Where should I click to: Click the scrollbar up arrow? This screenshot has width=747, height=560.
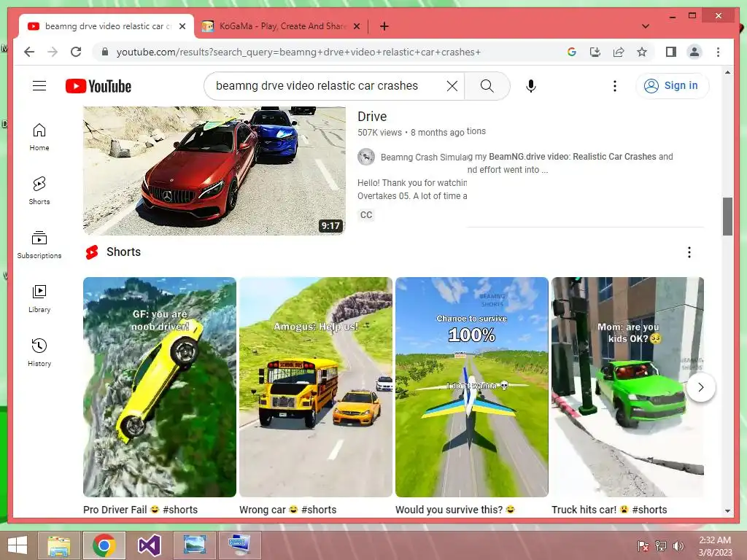(x=727, y=72)
